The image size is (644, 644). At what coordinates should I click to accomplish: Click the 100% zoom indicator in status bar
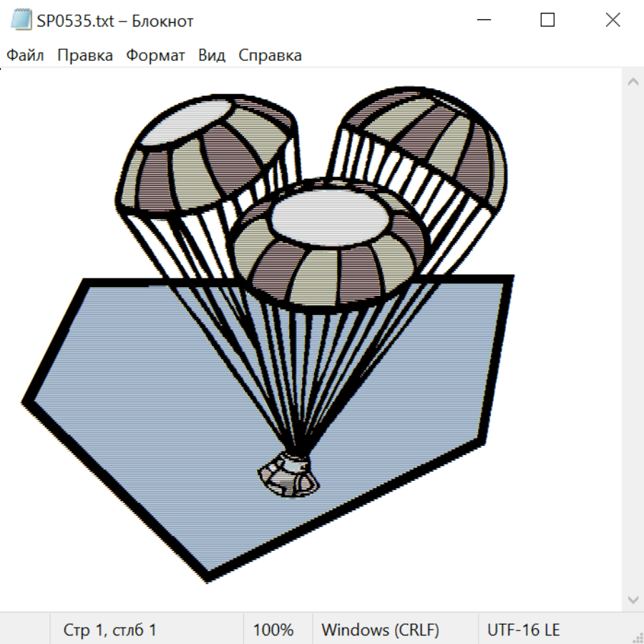(273, 630)
